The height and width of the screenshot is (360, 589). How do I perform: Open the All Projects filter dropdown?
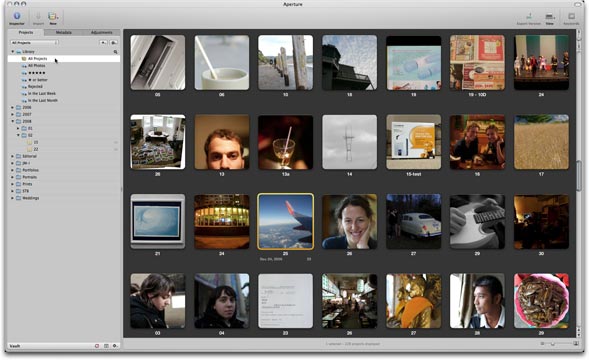click(35, 42)
